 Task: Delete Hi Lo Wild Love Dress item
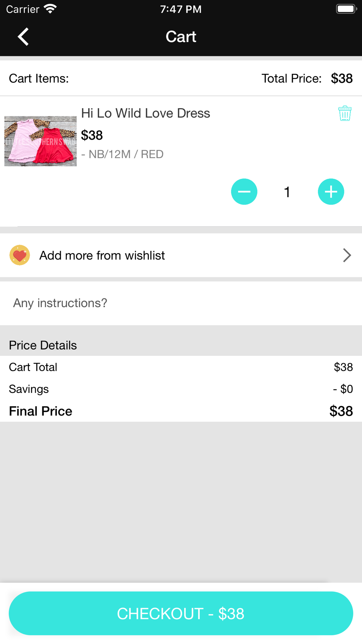[345, 113]
